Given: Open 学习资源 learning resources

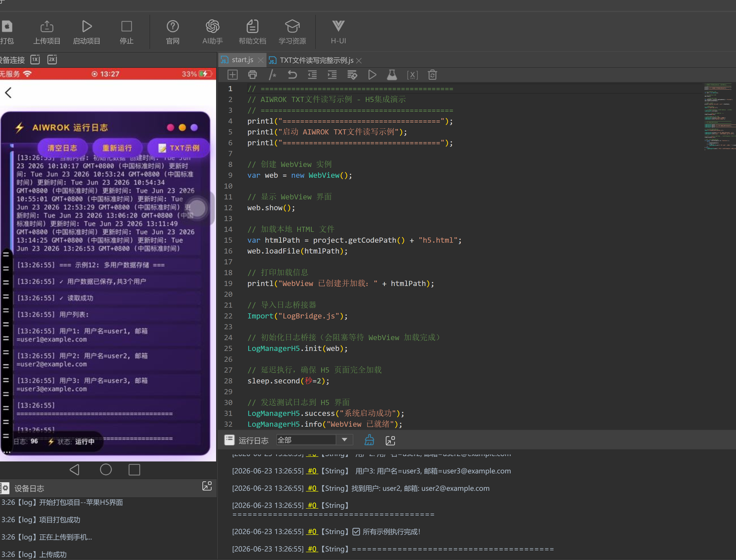Looking at the screenshot, I should tap(292, 32).
